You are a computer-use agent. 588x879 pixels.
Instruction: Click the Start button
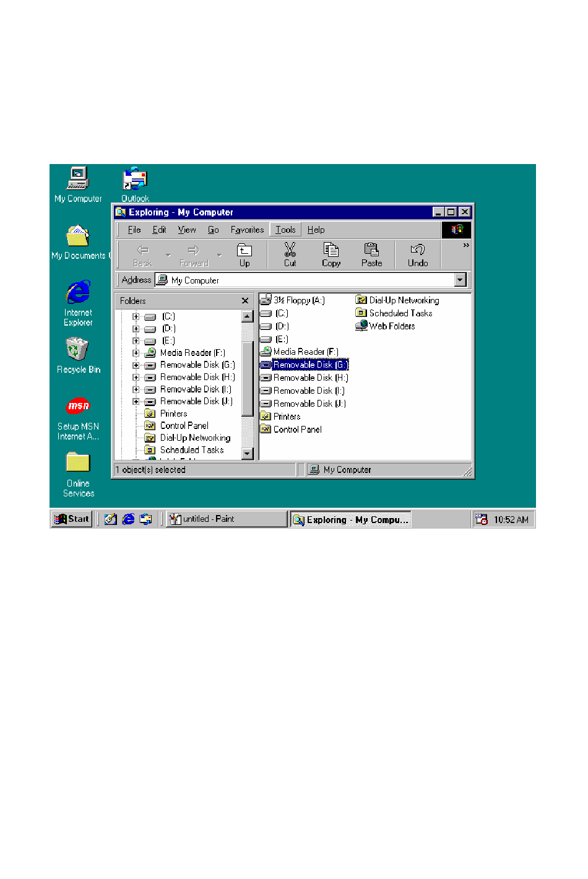[x=72, y=519]
